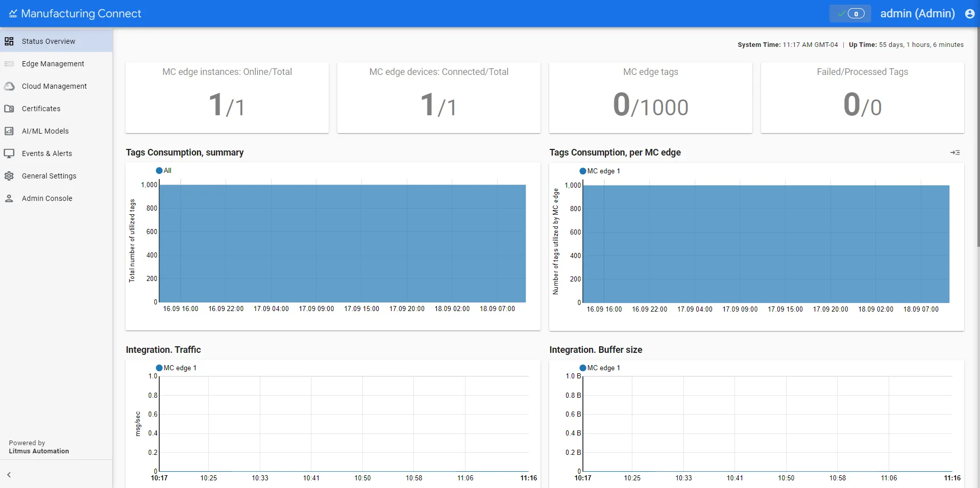The height and width of the screenshot is (488, 980).
Task: Click the Failed/Processed Tags card
Action: point(863,98)
